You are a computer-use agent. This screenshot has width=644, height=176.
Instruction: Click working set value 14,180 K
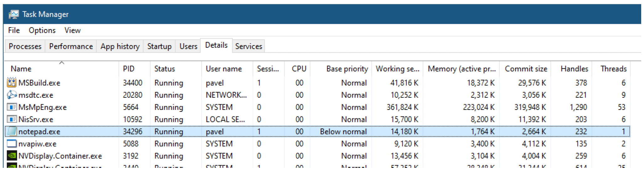click(x=404, y=132)
